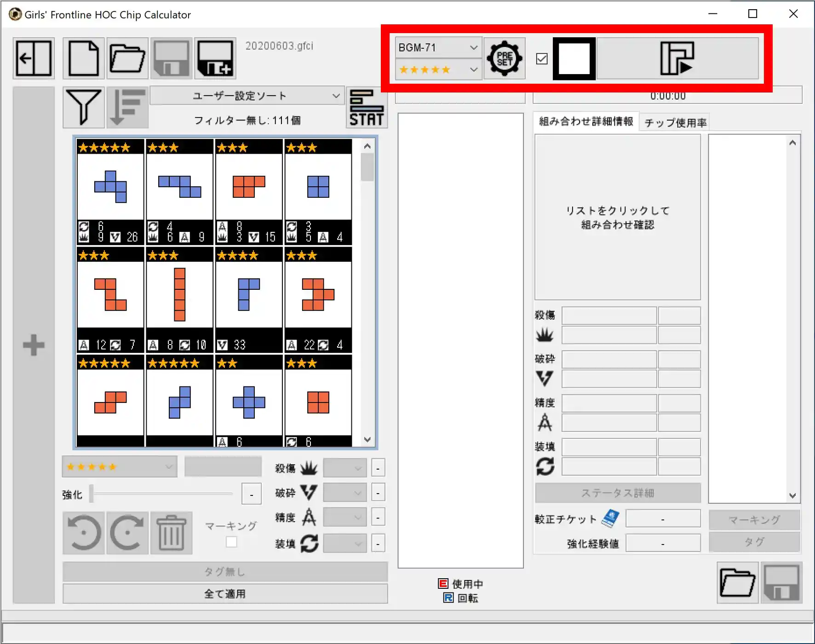Save combination with bottom-right floppy icon
Image resolution: width=815 pixels, height=644 pixels.
point(781,582)
